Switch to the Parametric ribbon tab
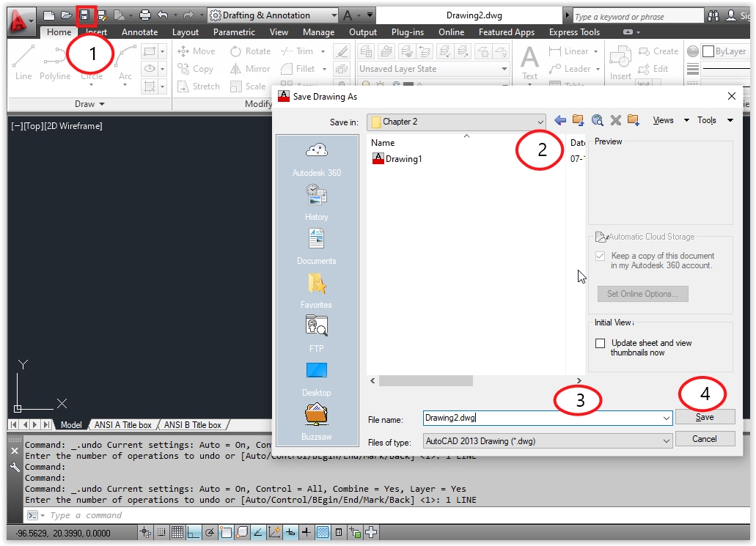This screenshot has height=546, width=756. click(234, 32)
